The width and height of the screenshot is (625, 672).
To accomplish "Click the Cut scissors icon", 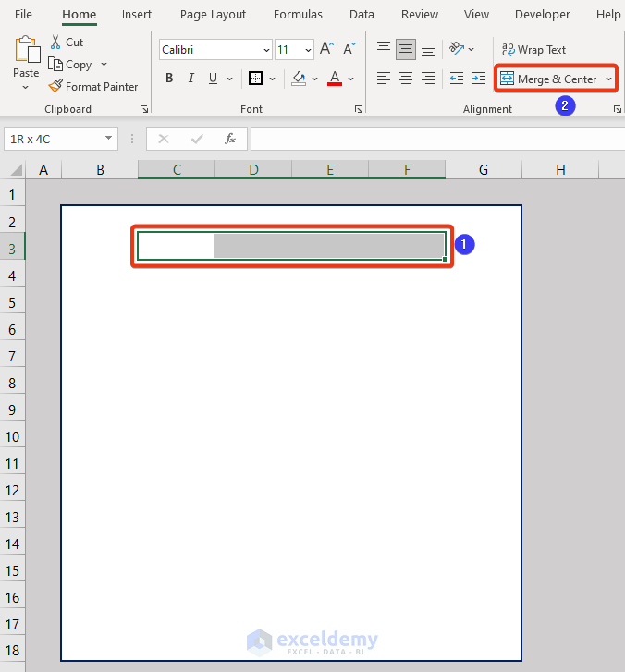I will pos(55,42).
